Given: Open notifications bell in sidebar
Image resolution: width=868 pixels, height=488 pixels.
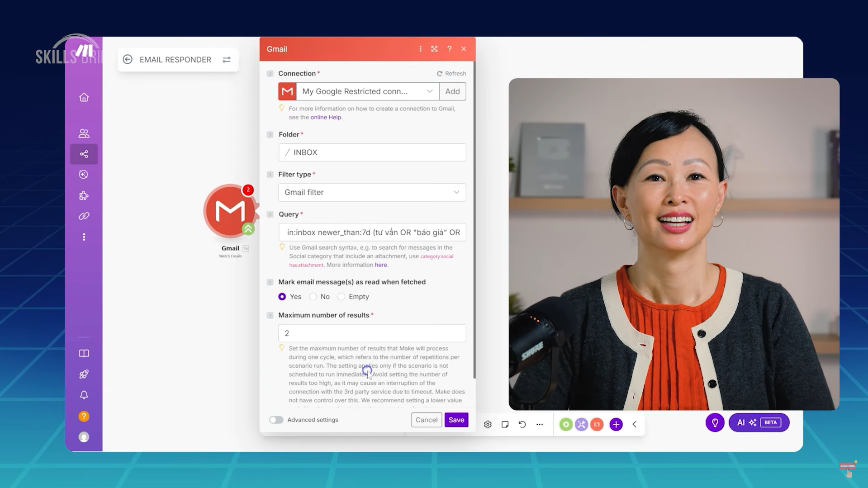Looking at the screenshot, I should point(84,395).
